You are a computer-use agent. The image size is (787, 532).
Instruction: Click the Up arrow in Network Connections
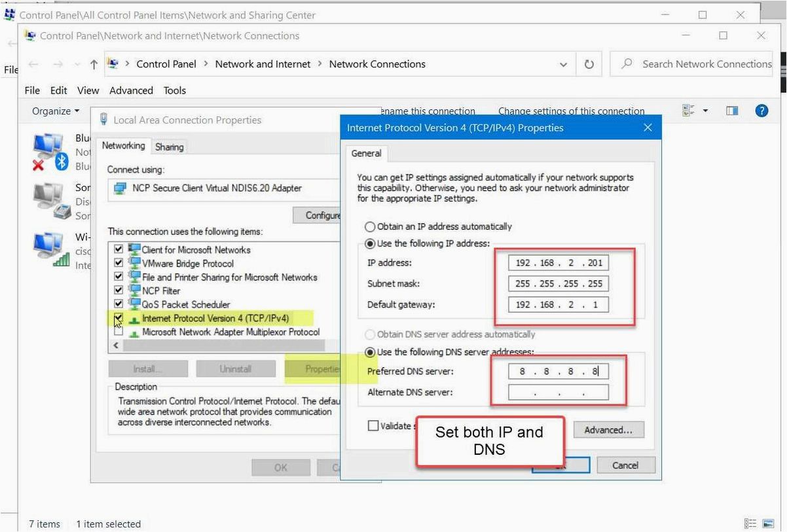point(94,64)
